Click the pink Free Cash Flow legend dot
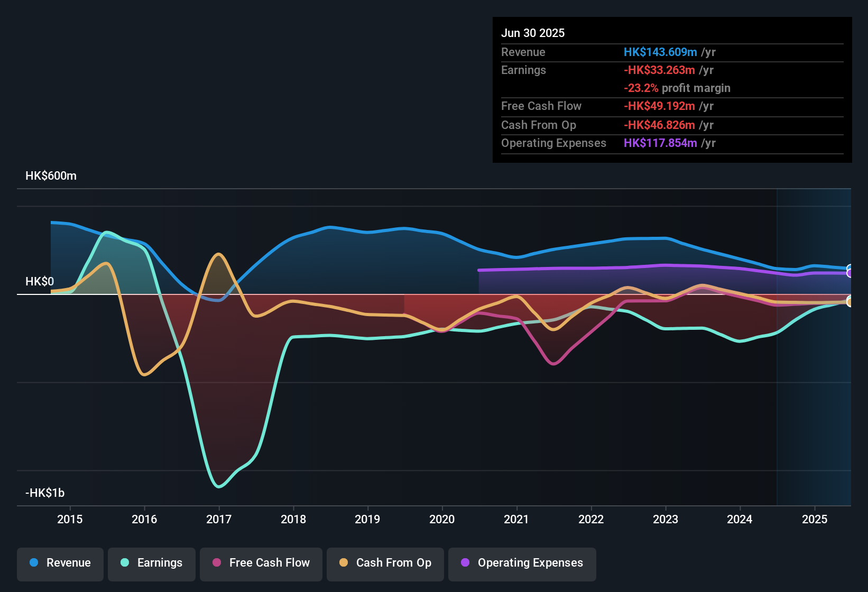Screen dimensions: 868x592 point(216,563)
